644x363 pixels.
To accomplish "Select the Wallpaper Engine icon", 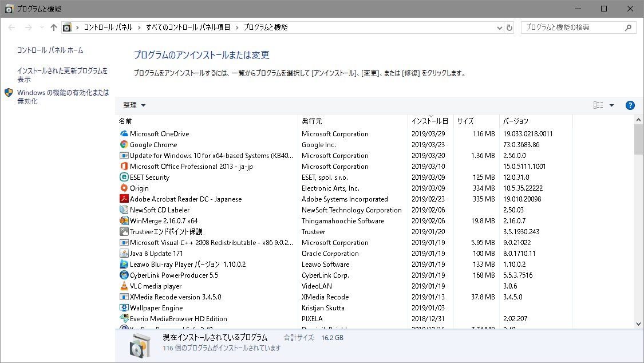I will point(124,307).
